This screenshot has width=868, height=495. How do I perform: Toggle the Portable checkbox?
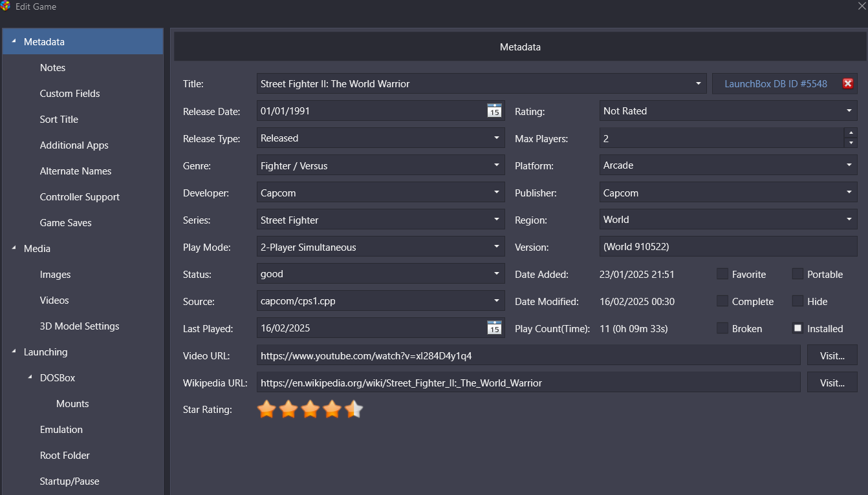pyautogui.click(x=797, y=274)
